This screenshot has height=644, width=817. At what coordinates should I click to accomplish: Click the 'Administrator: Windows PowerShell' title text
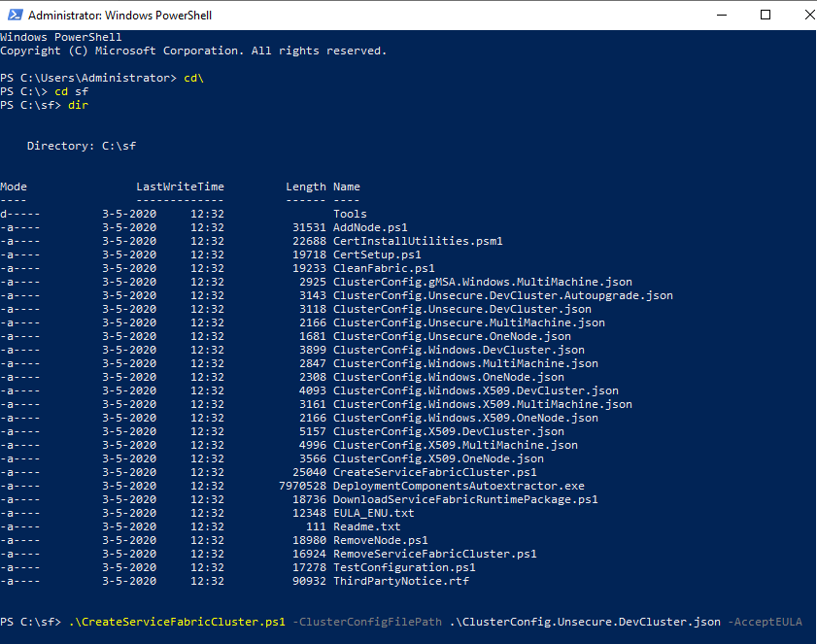coord(119,16)
